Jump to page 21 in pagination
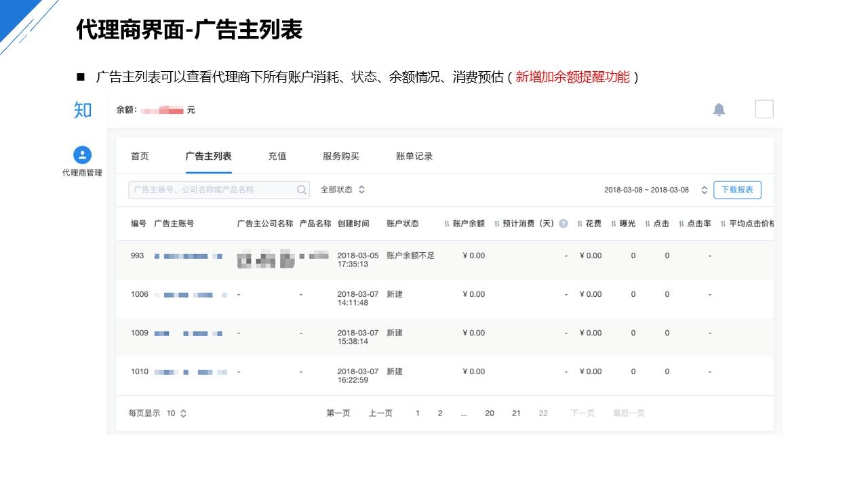868x488 pixels. point(516,413)
